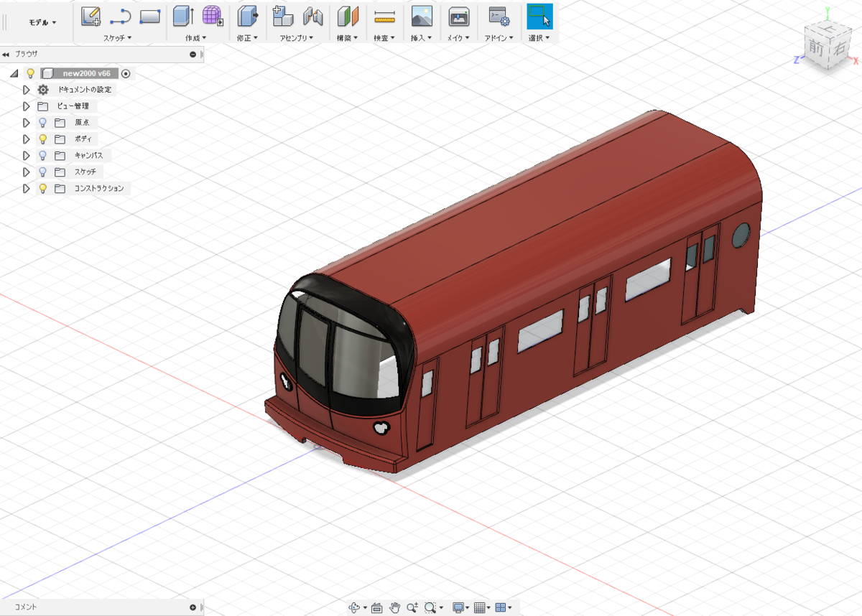This screenshot has height=616, width=862.
Task: Click the Viewports layout icon
Action: click(x=501, y=607)
